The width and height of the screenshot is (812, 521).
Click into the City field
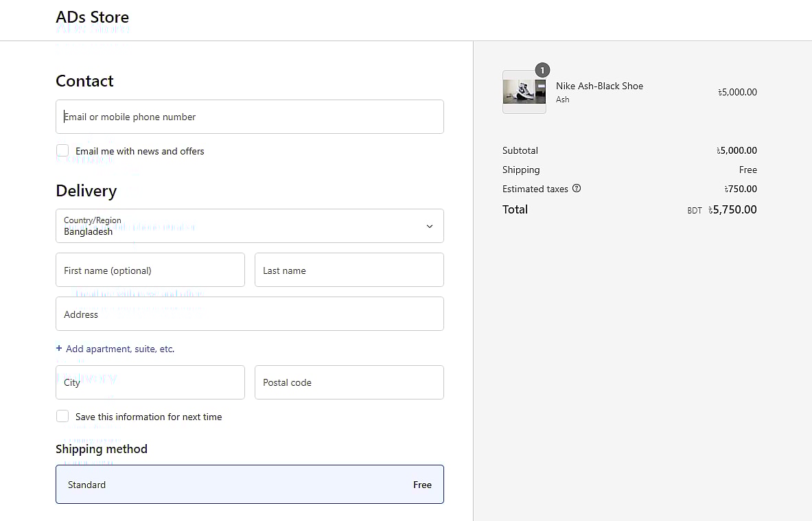click(x=150, y=382)
